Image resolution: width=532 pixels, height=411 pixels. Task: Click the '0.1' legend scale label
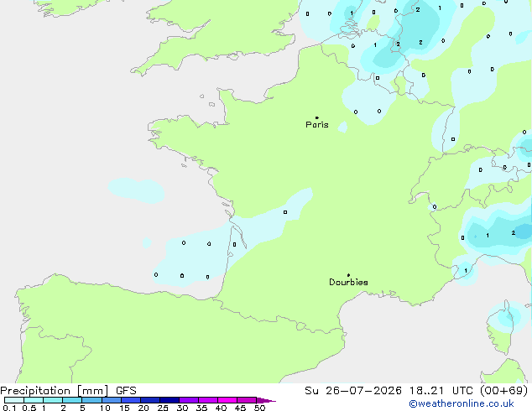[9, 408]
